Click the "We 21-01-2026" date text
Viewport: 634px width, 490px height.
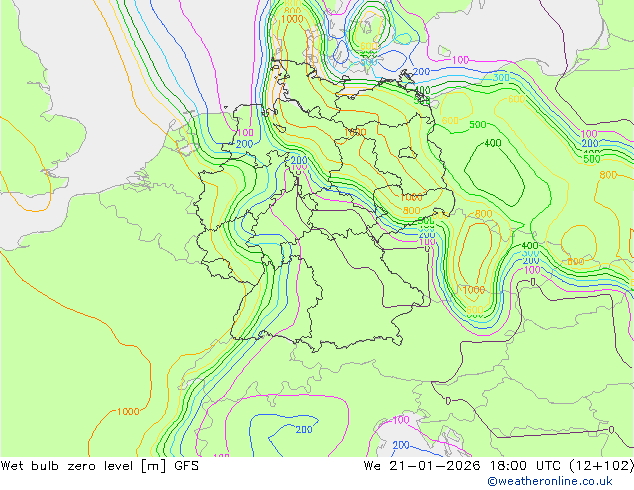point(422,466)
